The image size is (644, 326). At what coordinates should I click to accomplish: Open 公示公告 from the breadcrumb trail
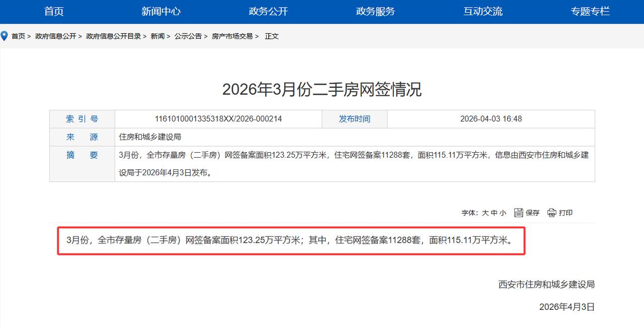click(188, 36)
